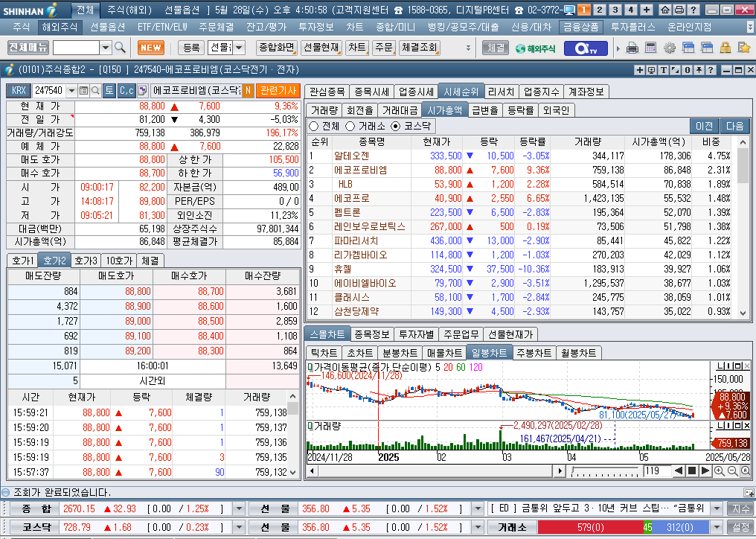Expand the top menu overflow arrow
This screenshot has width=756, height=539.
[x=750, y=27]
